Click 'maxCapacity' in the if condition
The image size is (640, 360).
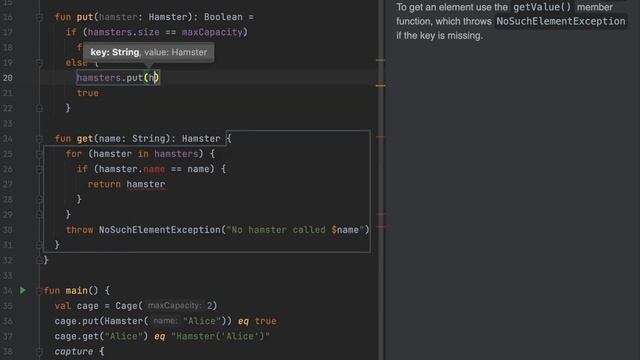click(212, 32)
